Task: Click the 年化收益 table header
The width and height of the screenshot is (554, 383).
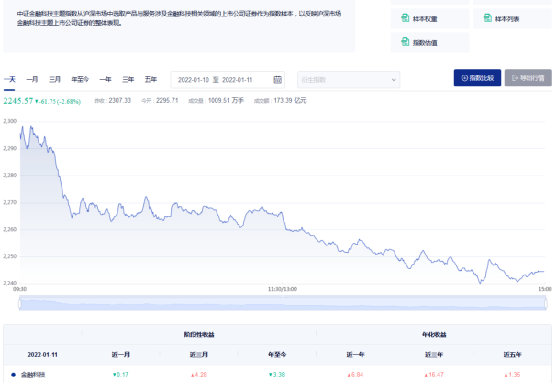Action: coord(434,334)
